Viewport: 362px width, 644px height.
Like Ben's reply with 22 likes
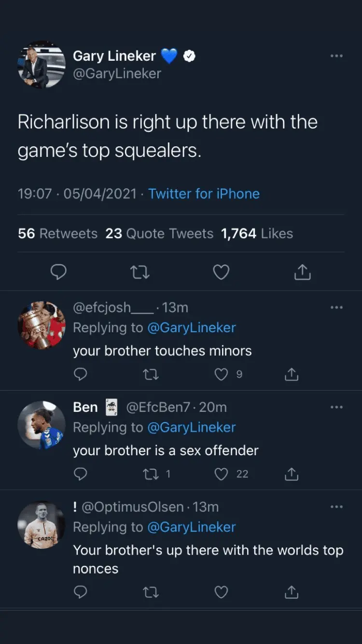click(x=221, y=474)
